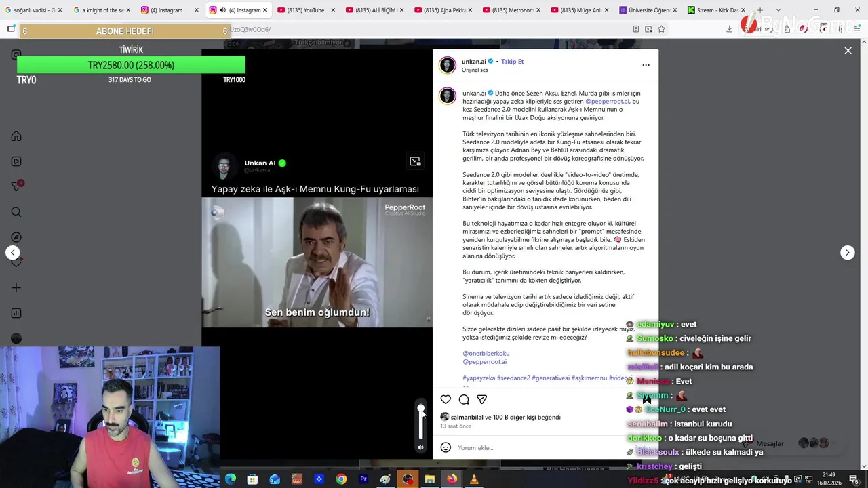
Task: Close the Instagram post overlay
Action: pyautogui.click(x=848, y=51)
